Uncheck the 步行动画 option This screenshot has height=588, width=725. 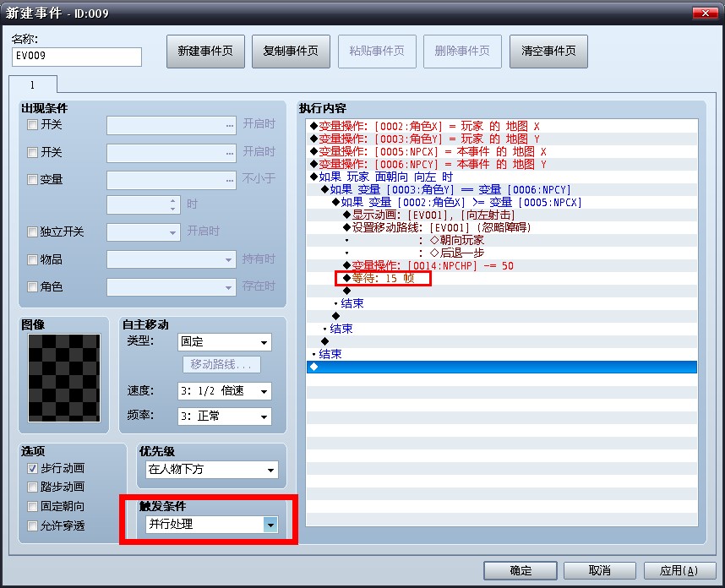pyautogui.click(x=32, y=469)
